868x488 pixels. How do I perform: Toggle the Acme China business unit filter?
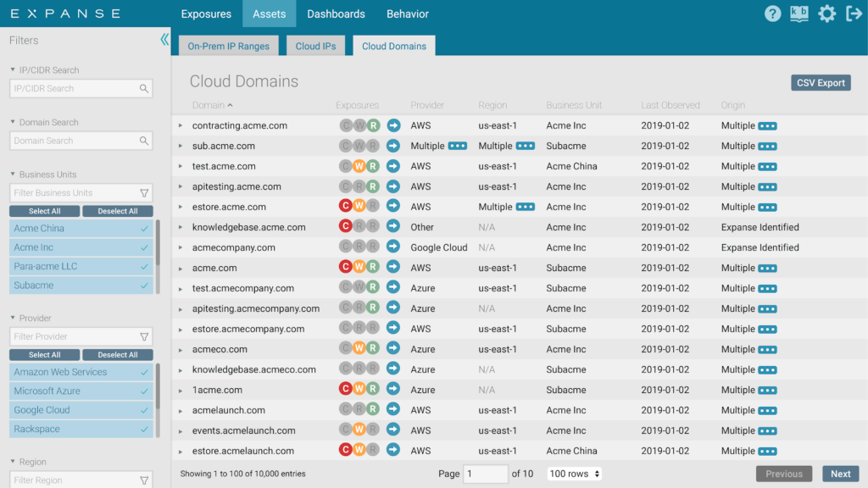81,228
